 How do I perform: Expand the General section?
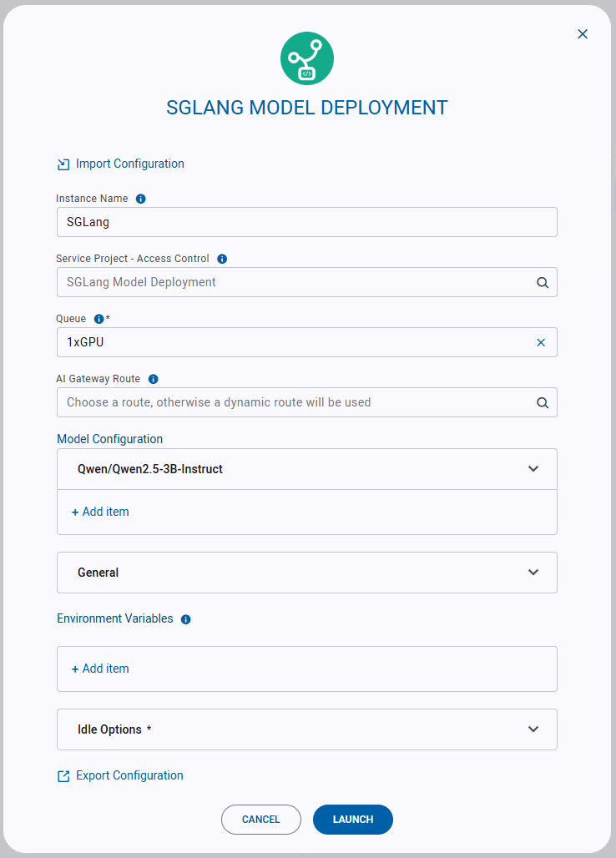click(533, 573)
